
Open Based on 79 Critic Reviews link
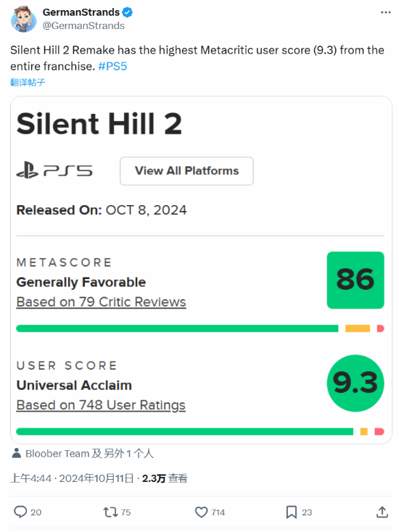tap(101, 302)
